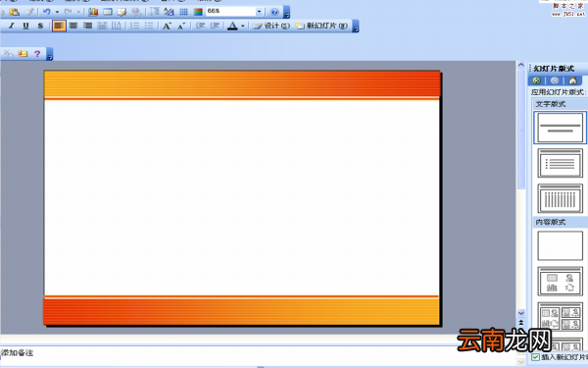The height and width of the screenshot is (368, 588).
Task: Toggle underline formatting
Action: coord(25,26)
